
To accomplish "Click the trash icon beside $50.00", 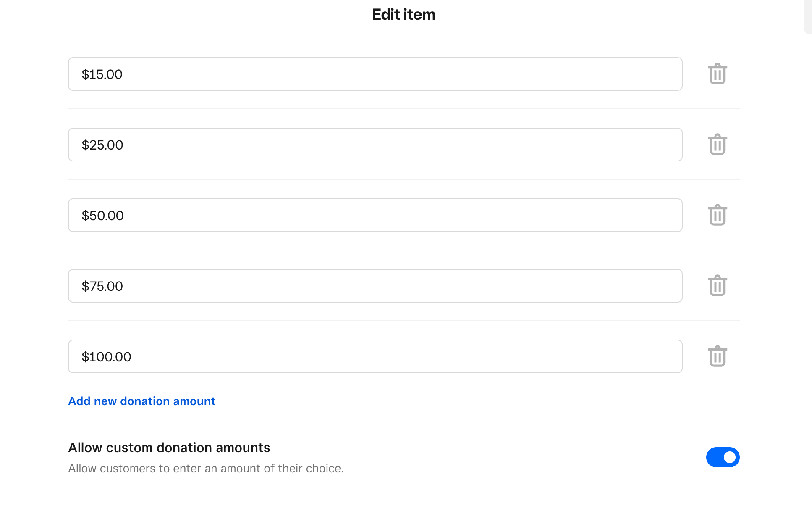I will coord(717,215).
